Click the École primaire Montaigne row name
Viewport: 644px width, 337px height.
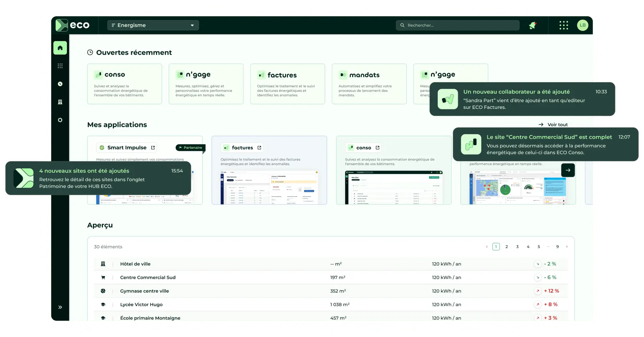pyautogui.click(x=150, y=318)
